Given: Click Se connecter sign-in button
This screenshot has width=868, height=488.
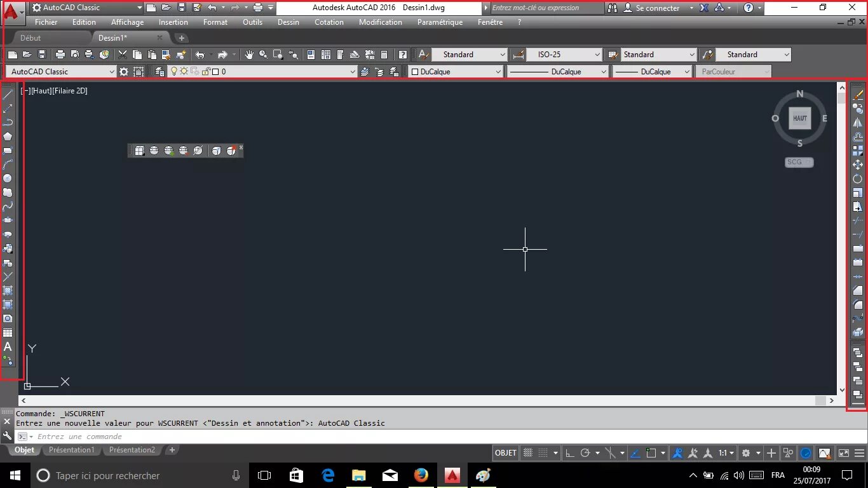Looking at the screenshot, I should (651, 8).
